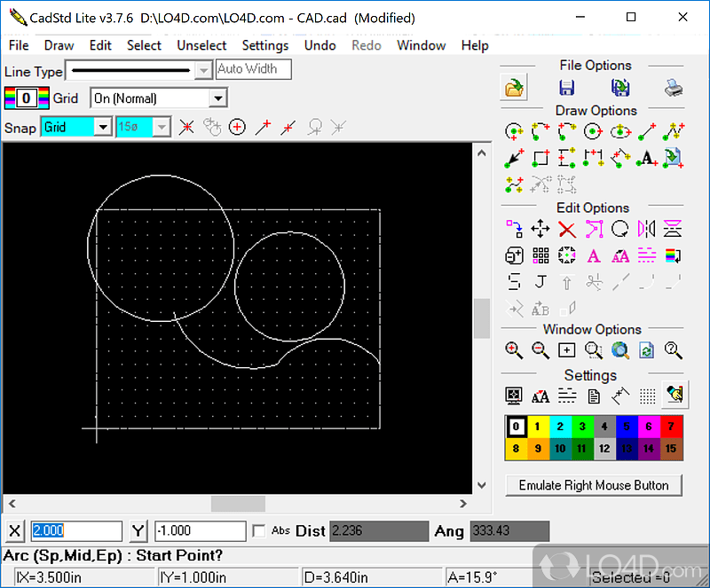The image size is (710, 588).
Task: Select the Rectangle draw tool
Action: click(x=540, y=157)
